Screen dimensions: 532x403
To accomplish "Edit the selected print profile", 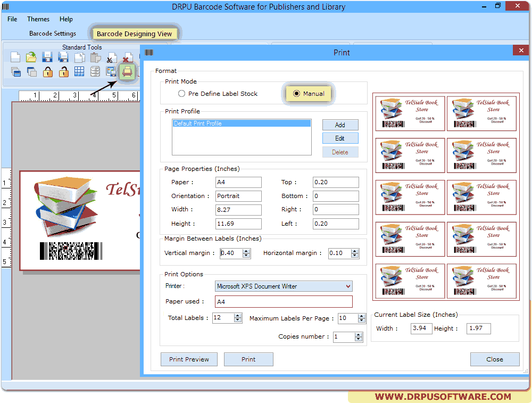I will [340, 138].
